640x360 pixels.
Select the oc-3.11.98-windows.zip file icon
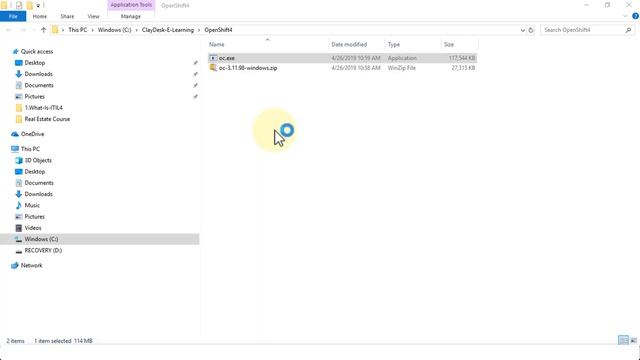213,68
